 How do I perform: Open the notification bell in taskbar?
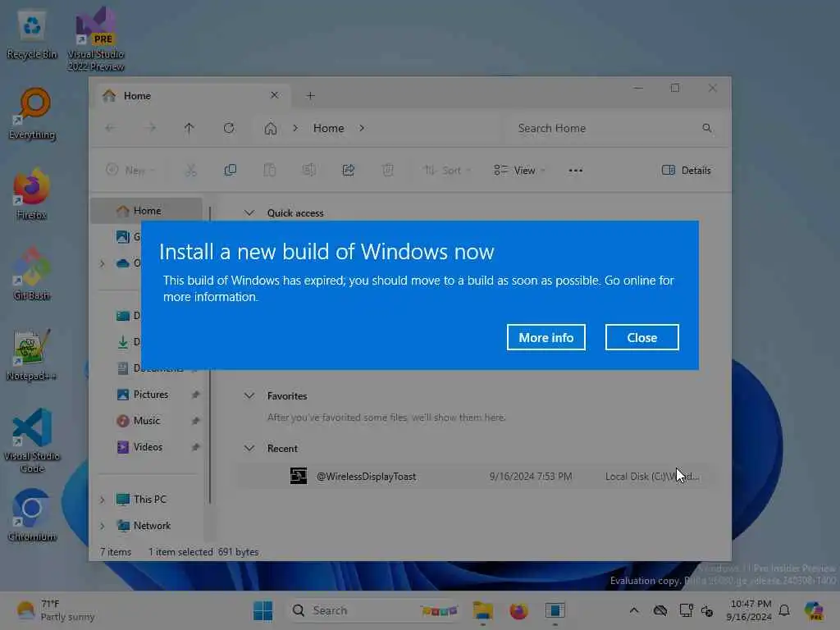coord(784,610)
